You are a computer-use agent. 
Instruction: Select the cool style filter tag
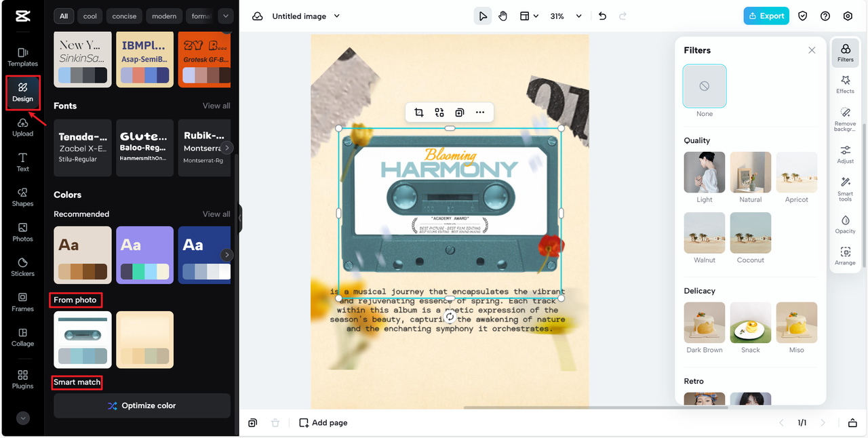(x=90, y=16)
